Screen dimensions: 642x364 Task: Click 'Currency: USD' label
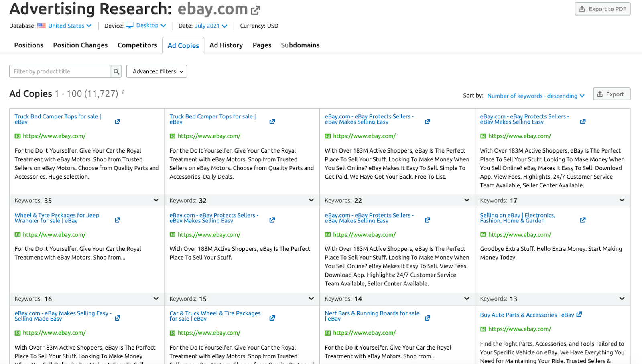click(259, 26)
